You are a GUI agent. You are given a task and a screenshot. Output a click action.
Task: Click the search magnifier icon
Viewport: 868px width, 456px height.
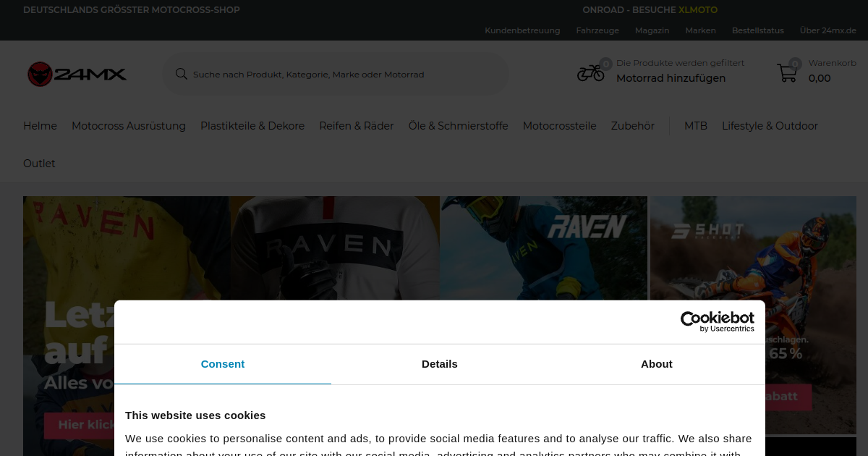click(182, 74)
